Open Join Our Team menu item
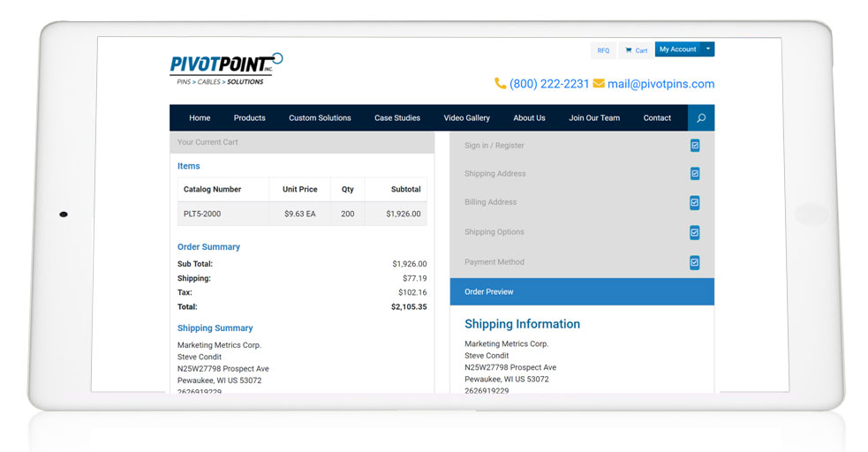The width and height of the screenshot is (868, 452). click(x=594, y=117)
